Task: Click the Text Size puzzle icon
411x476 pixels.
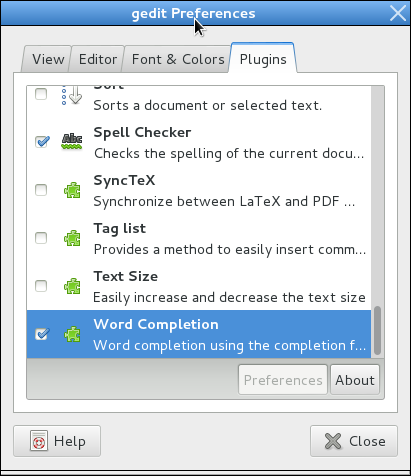Action: point(72,286)
